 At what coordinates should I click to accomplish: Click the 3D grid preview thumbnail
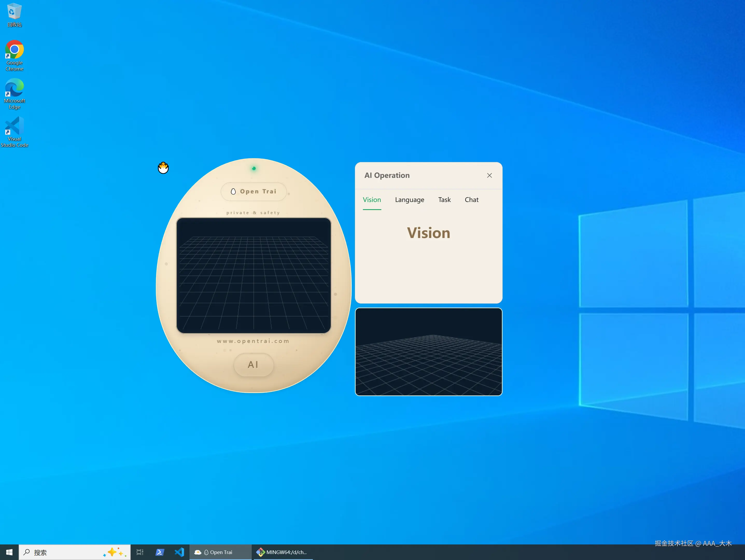[x=428, y=352]
